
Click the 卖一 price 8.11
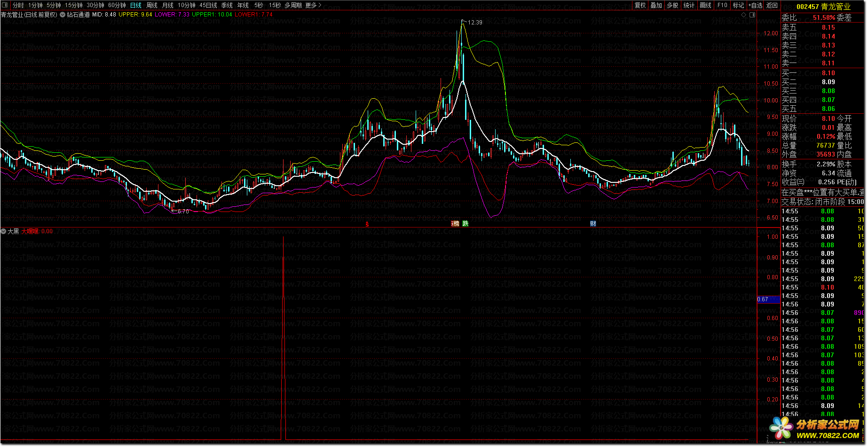pos(829,63)
